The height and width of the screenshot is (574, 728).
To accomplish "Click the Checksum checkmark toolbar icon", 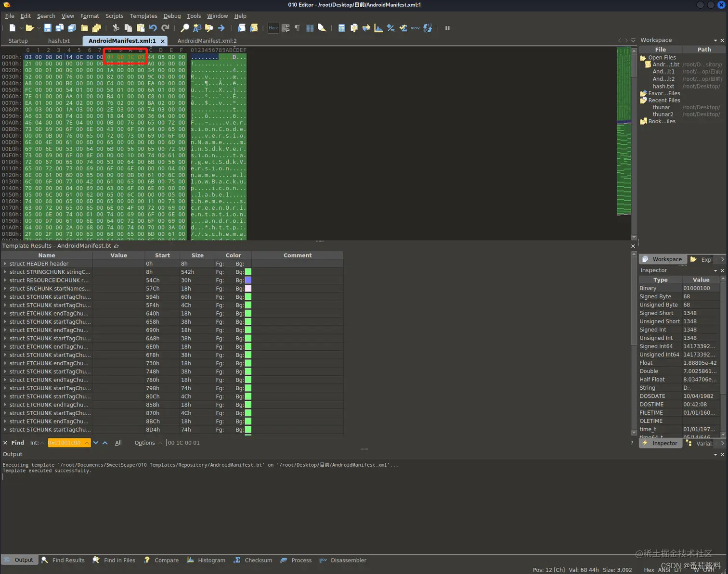I will coord(403,28).
